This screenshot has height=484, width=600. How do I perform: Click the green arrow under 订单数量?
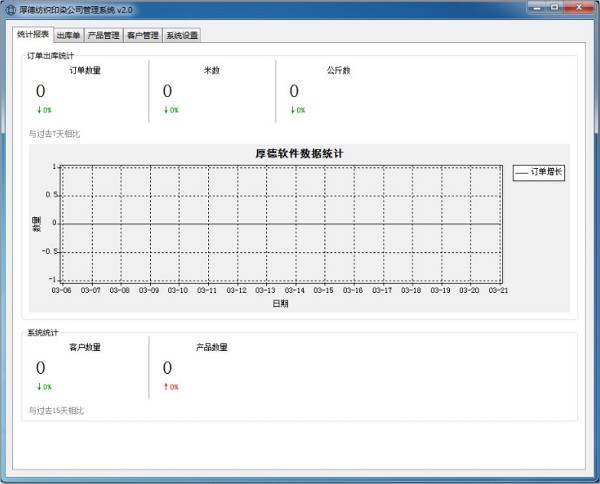coord(39,110)
